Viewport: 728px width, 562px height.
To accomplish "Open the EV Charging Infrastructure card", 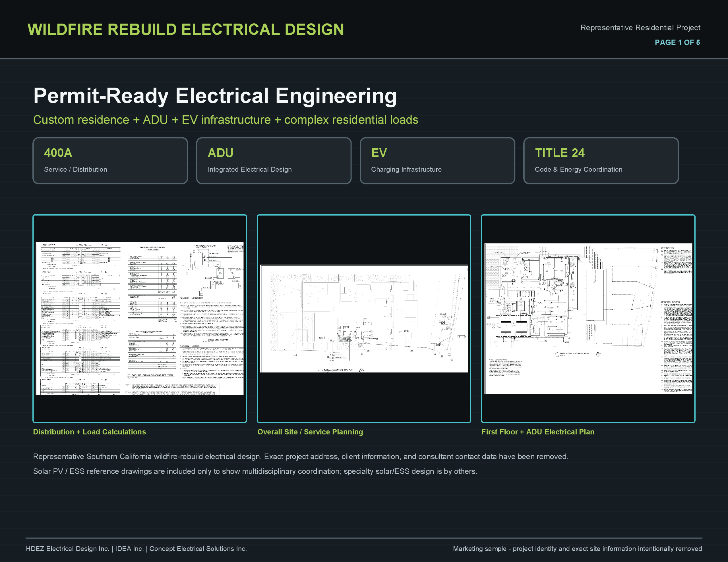I will tap(437, 161).
